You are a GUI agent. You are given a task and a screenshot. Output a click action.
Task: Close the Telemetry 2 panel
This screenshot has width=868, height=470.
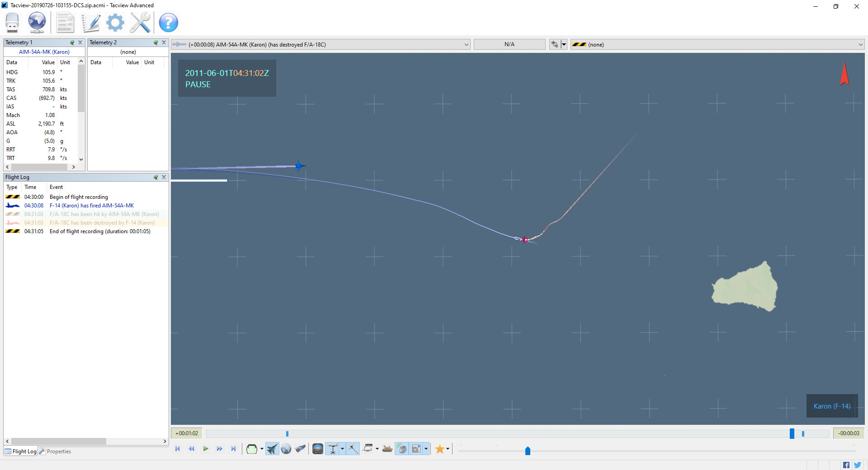tap(164, 42)
